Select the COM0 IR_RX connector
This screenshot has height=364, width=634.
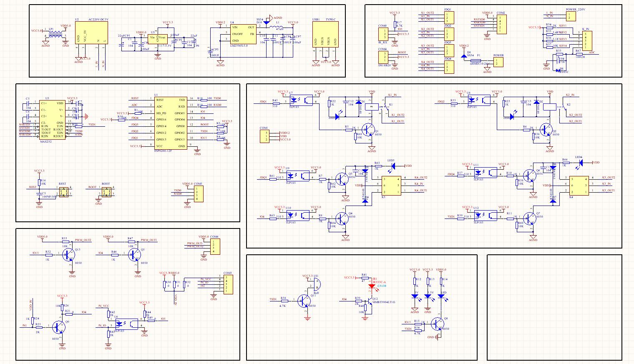pyautogui.click(x=382, y=34)
